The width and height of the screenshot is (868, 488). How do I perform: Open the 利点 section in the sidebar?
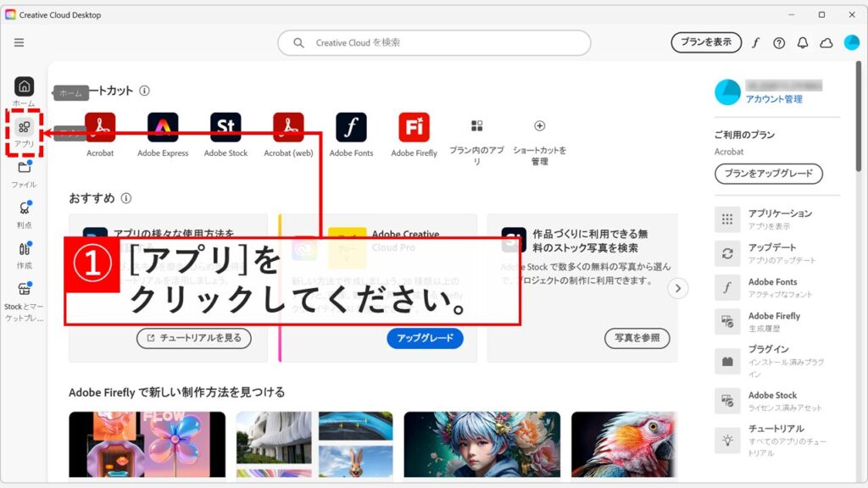pyautogui.click(x=24, y=214)
